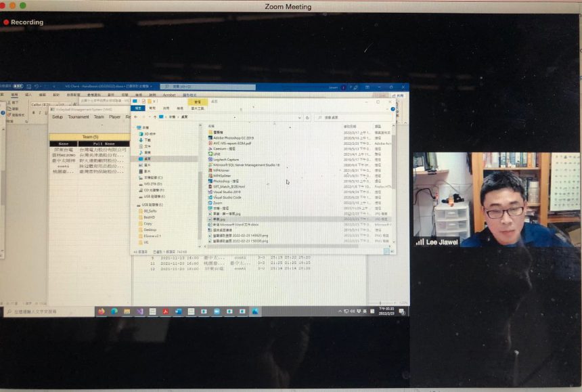Viewport: 582px width, 392px height.
Task: Select the LINE shortcut in file list
Action: [x=214, y=154]
